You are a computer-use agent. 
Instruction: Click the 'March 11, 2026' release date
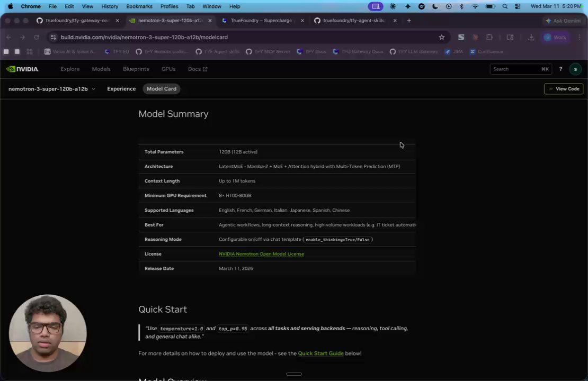click(x=236, y=269)
